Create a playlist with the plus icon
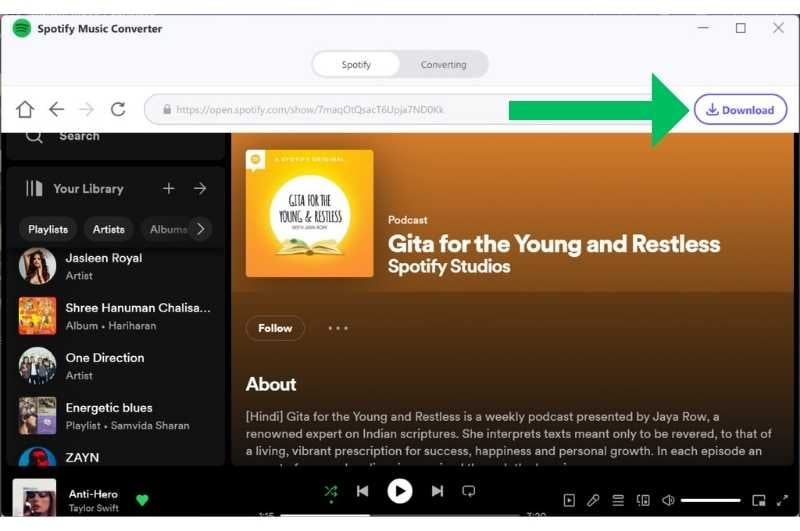Image resolution: width=800 pixels, height=531 pixels. click(x=168, y=189)
